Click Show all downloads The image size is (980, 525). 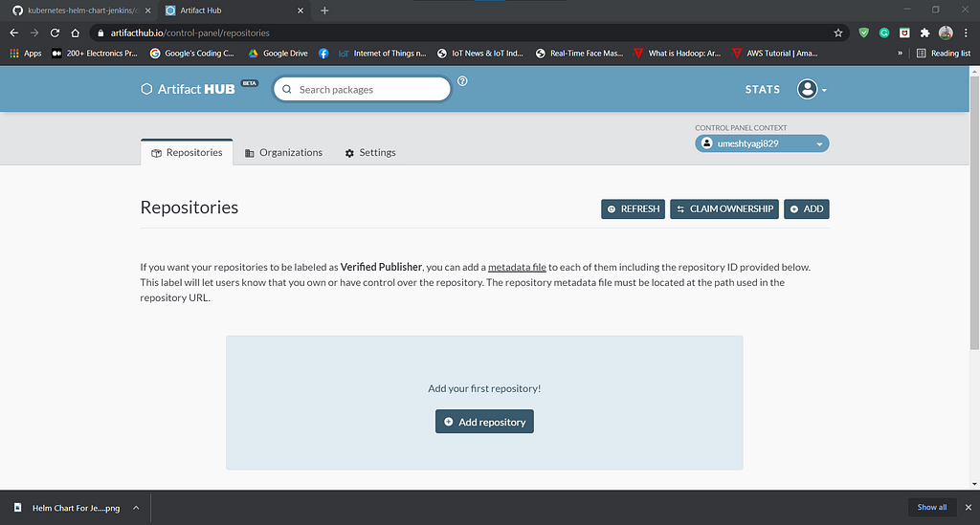pos(931,508)
